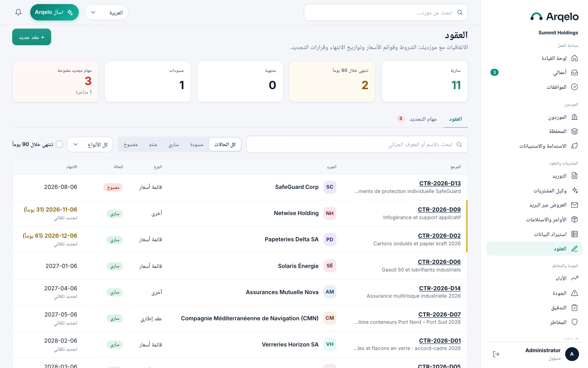588x368 pixels.
Task: Filter contracts by مسودة status
Action: 197,144
